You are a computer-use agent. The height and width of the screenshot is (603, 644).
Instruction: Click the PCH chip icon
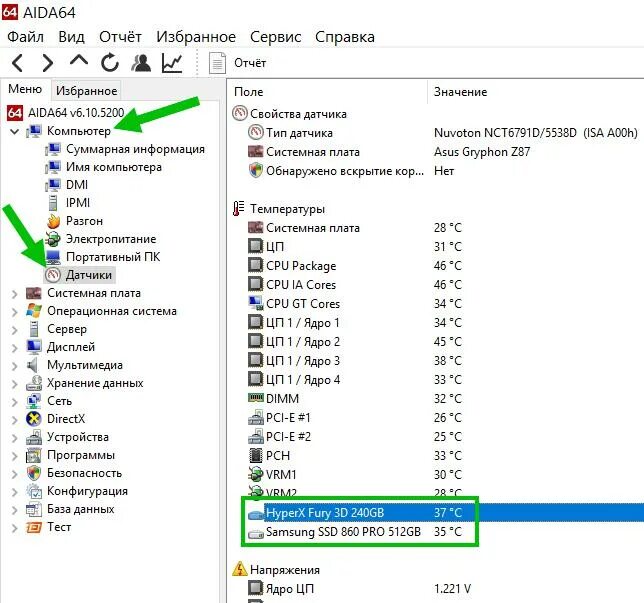255,456
